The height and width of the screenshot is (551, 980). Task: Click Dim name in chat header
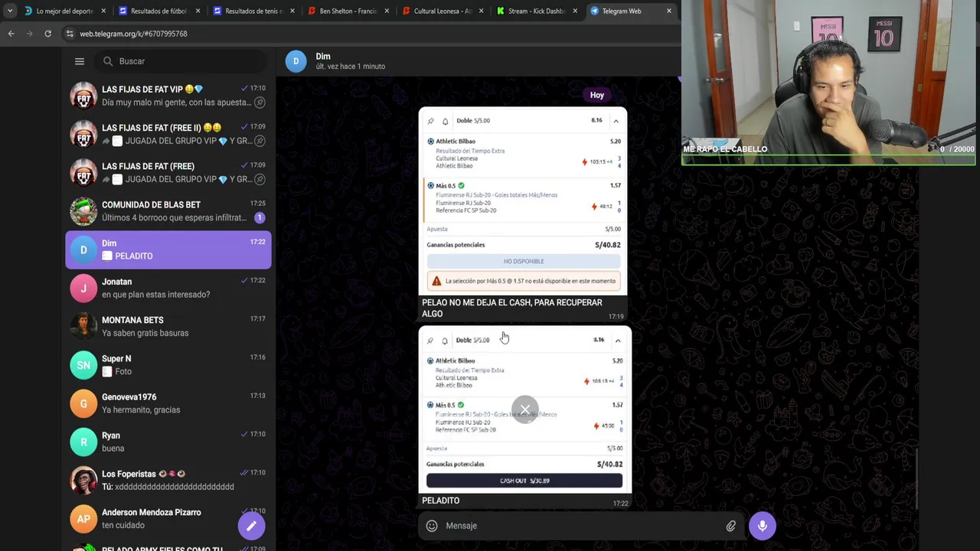pos(323,56)
